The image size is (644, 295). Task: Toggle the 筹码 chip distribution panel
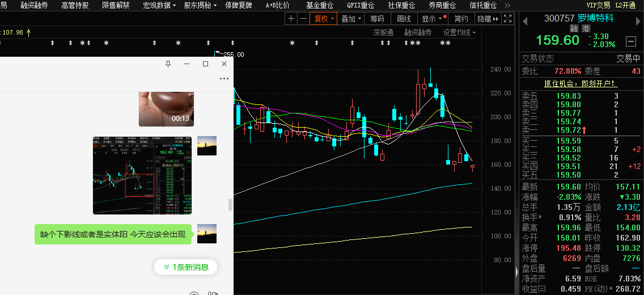[x=377, y=19]
